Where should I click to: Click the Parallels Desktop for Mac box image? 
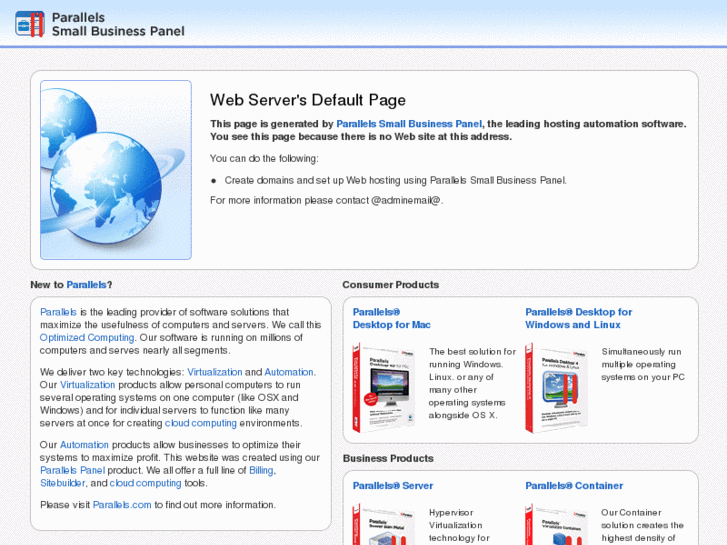[x=384, y=388]
